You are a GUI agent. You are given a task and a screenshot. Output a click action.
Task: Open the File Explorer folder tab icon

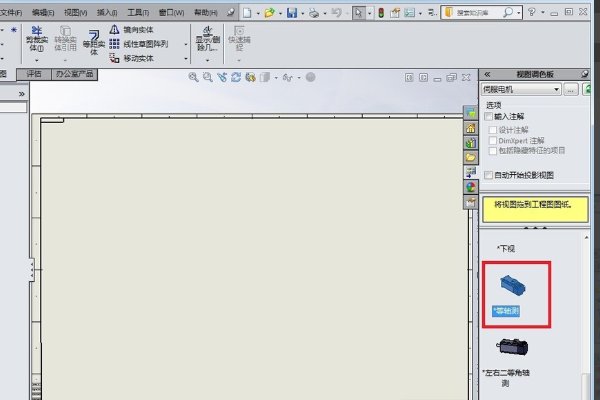point(471,157)
